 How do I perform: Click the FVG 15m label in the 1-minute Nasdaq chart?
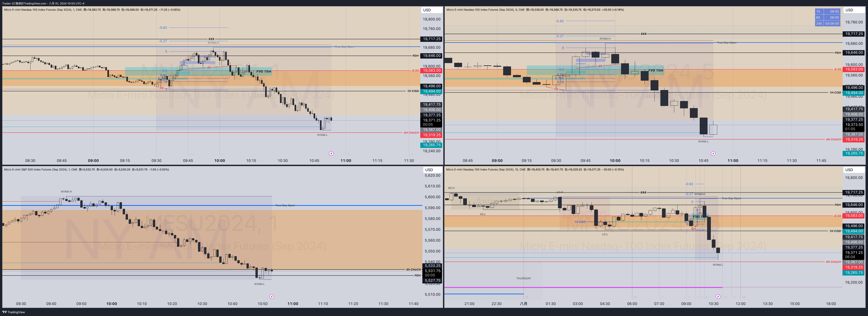[263, 71]
